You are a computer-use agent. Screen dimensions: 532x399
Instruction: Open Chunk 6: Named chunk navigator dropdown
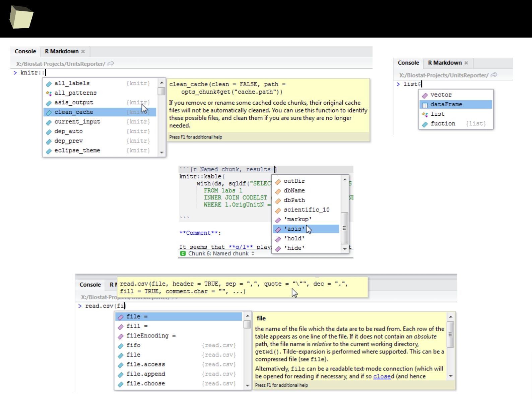coord(221,253)
